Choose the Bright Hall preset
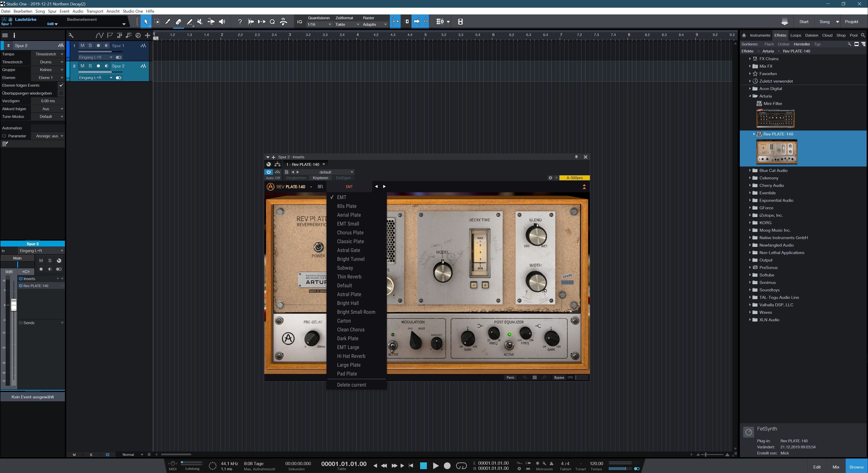This screenshot has height=473, width=868. 348,303
